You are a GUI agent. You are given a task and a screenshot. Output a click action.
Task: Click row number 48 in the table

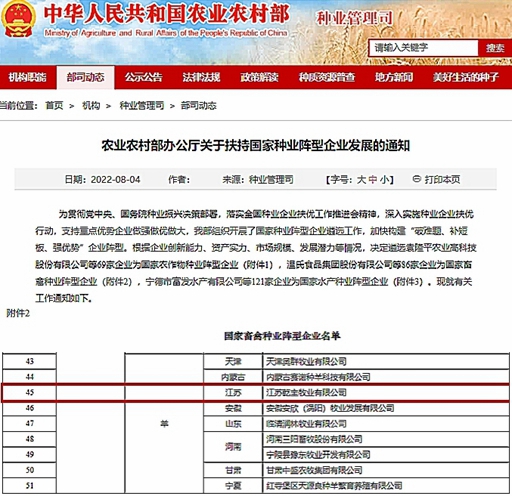(29, 439)
